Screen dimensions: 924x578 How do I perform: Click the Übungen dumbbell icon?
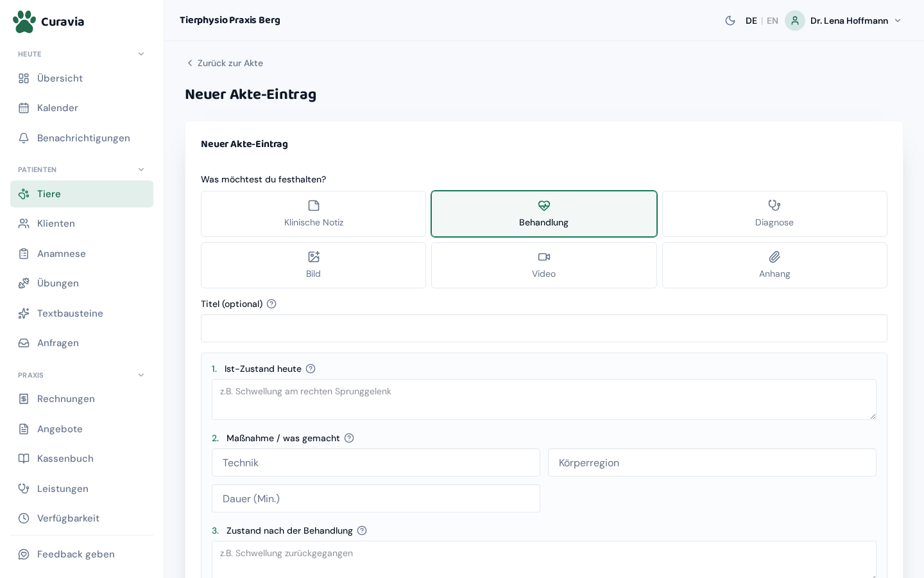click(x=24, y=283)
